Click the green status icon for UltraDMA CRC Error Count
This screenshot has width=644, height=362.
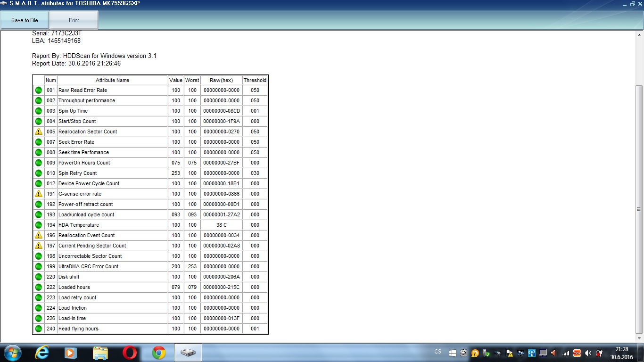point(39,266)
